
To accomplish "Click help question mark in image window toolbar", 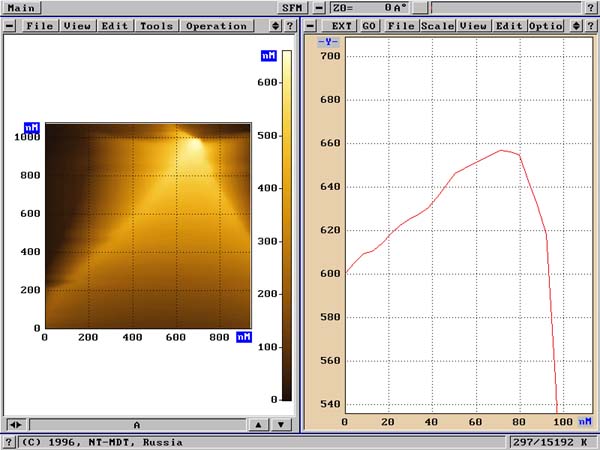I will pos(289,25).
